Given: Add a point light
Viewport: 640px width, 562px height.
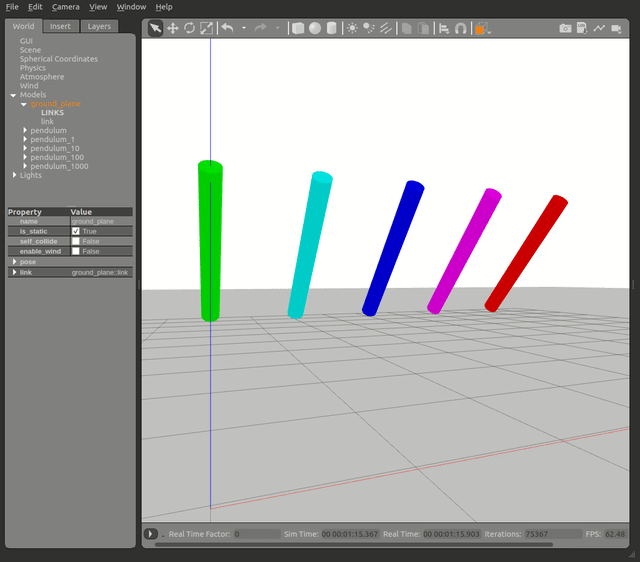Looking at the screenshot, I should point(352,28).
